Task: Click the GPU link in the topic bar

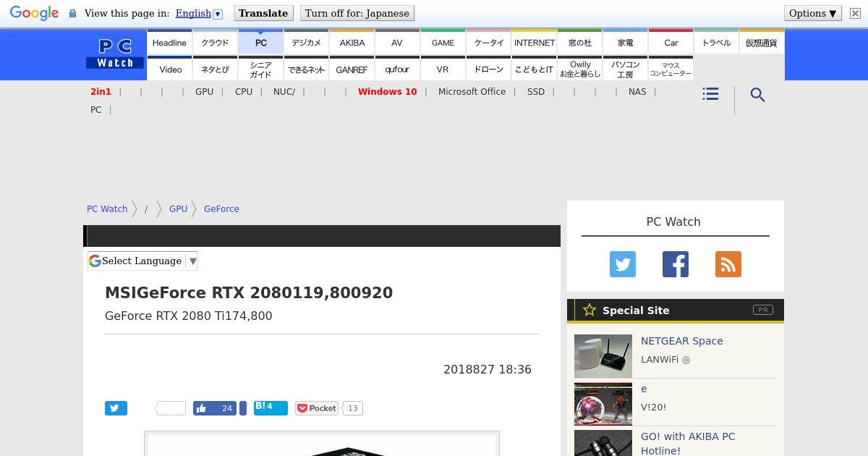Action: coord(204,92)
